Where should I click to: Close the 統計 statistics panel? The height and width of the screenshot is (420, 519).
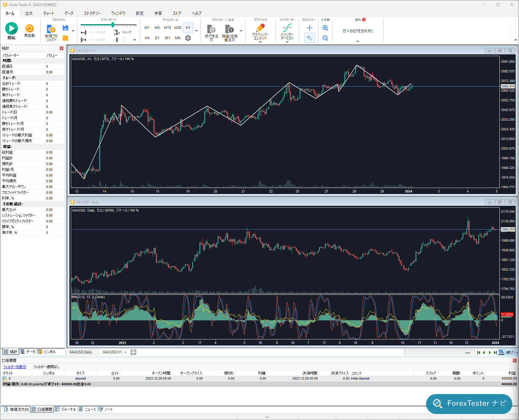[62, 48]
